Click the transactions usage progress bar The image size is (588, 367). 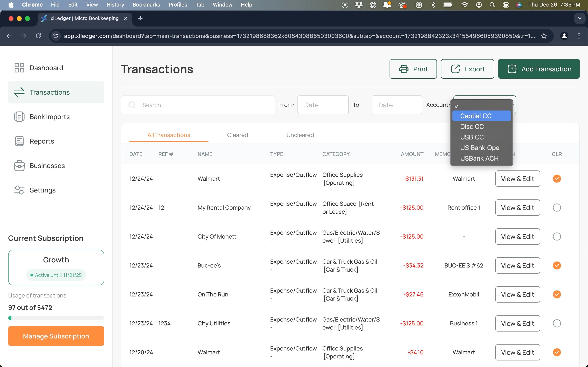(56, 318)
